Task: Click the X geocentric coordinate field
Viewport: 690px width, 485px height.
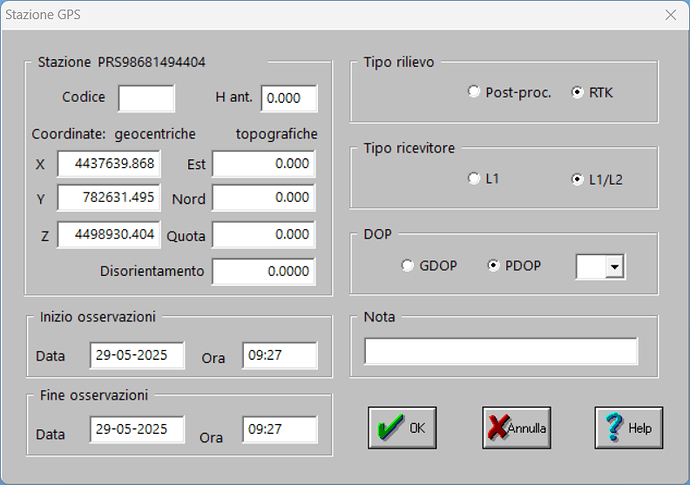Action: tap(108, 164)
